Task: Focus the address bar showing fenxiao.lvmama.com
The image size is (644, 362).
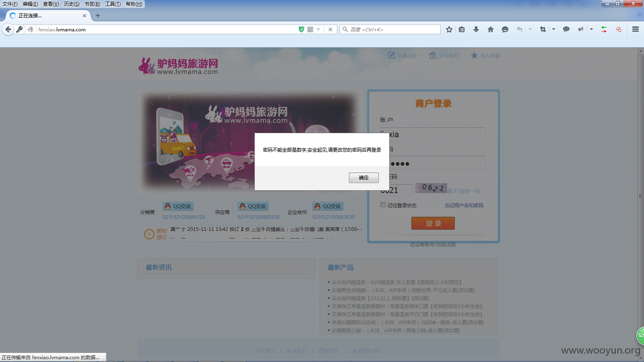Action: [165, 29]
